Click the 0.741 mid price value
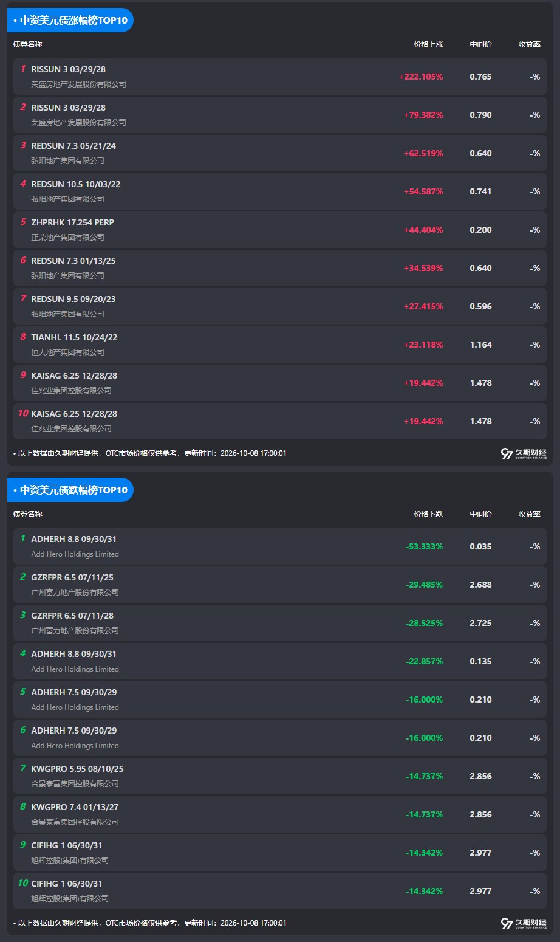Viewport: 560px width, 942px height. (480, 192)
